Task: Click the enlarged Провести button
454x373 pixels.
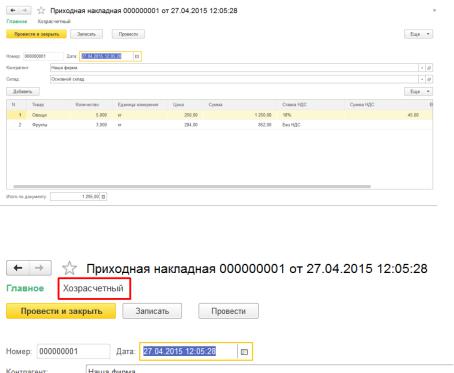Action: [228, 311]
